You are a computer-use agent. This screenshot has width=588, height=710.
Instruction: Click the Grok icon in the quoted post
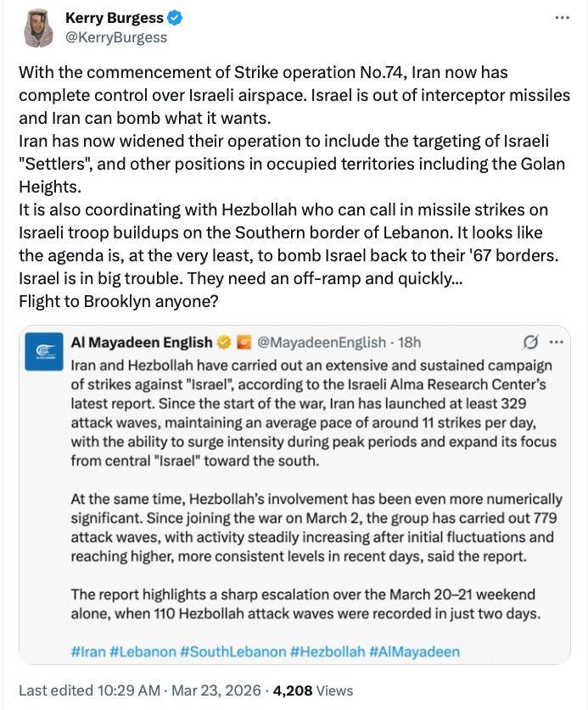[x=531, y=343]
